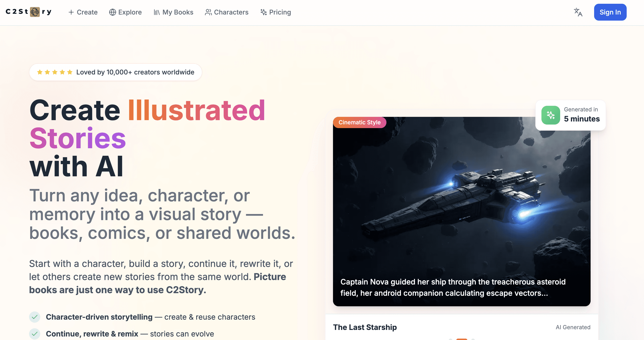Screen dimensions: 644x340
Task: Click the bars icon next to My Books
Action: click(157, 12)
